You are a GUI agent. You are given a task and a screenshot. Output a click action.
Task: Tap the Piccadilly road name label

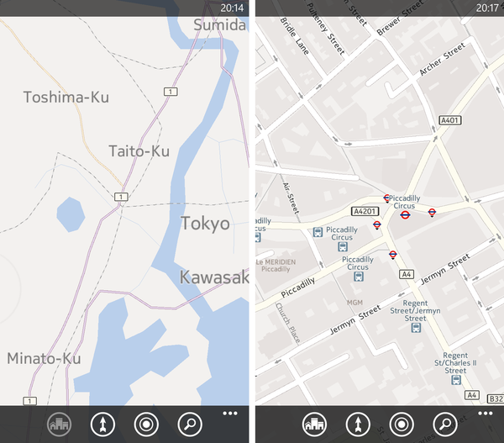coord(298,287)
